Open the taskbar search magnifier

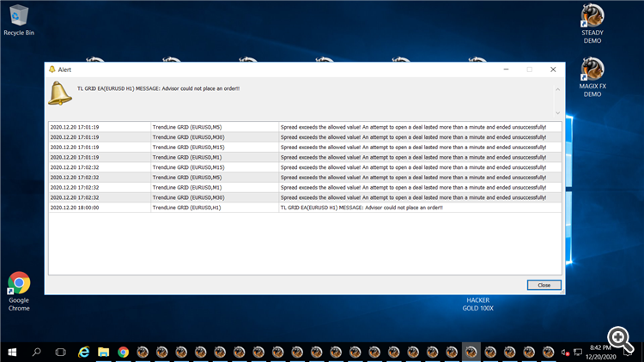click(37, 353)
